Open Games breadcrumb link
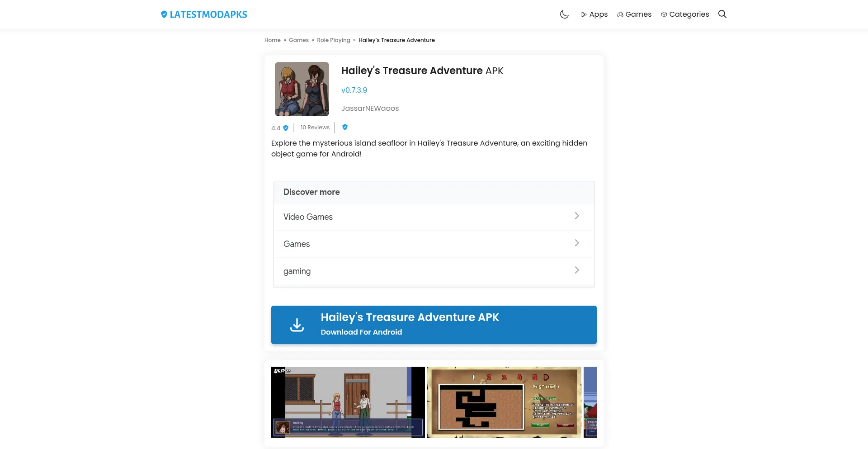This screenshot has width=868, height=449. coord(299,40)
